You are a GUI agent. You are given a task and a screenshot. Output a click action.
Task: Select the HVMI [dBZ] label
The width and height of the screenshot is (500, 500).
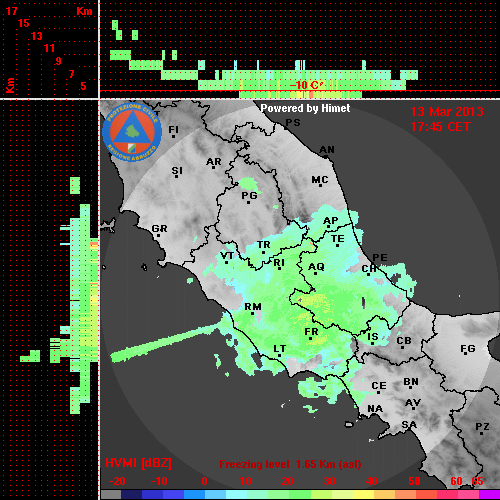pos(138,463)
